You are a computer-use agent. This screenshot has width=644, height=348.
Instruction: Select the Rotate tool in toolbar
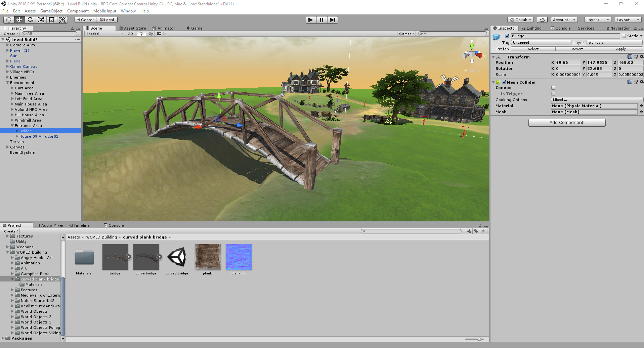pyautogui.click(x=30, y=20)
